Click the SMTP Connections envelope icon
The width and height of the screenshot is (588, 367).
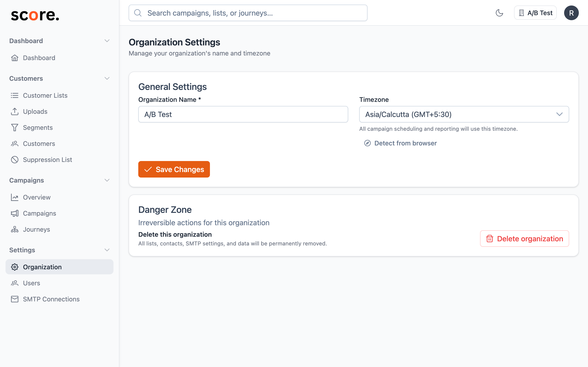(14, 299)
